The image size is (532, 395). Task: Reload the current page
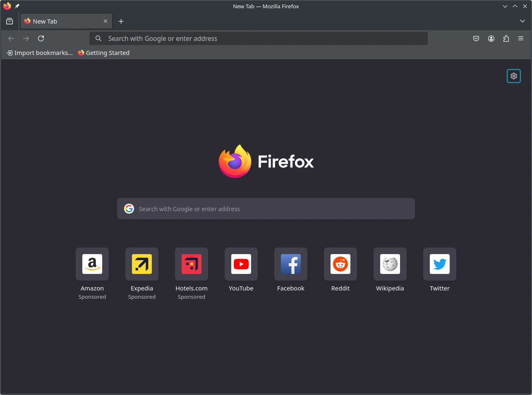coord(41,38)
